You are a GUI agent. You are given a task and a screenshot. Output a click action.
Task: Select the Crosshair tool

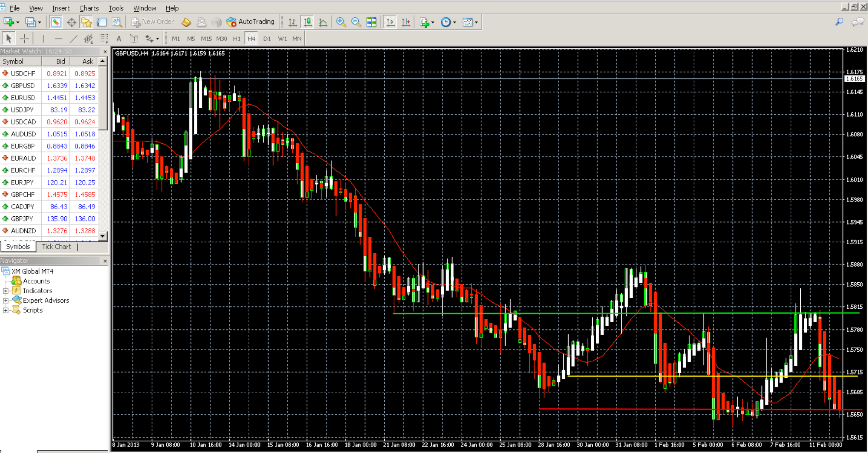(25, 38)
